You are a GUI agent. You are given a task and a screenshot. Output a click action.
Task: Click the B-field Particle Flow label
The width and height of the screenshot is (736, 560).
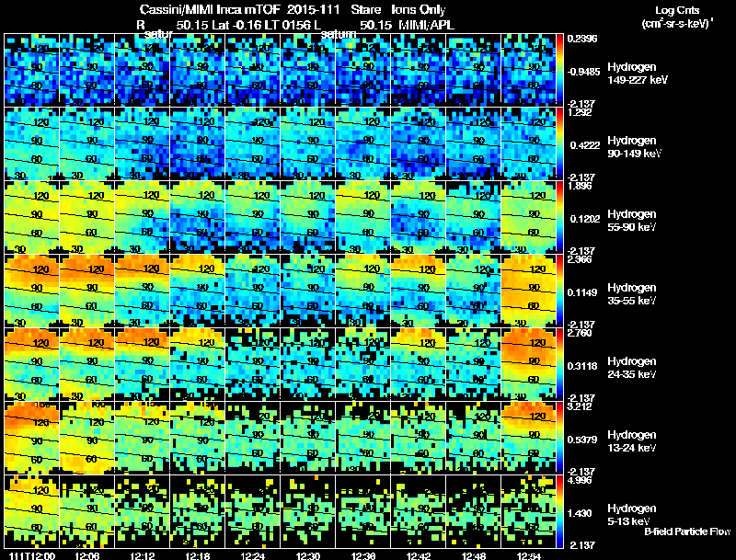point(687,531)
